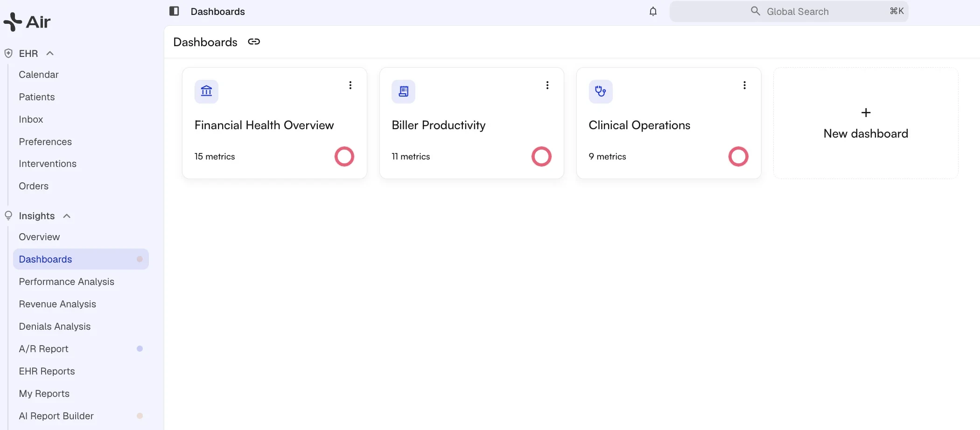Image resolution: width=980 pixels, height=430 pixels.
Task: Navigate to EHR Reports
Action: [47, 371]
